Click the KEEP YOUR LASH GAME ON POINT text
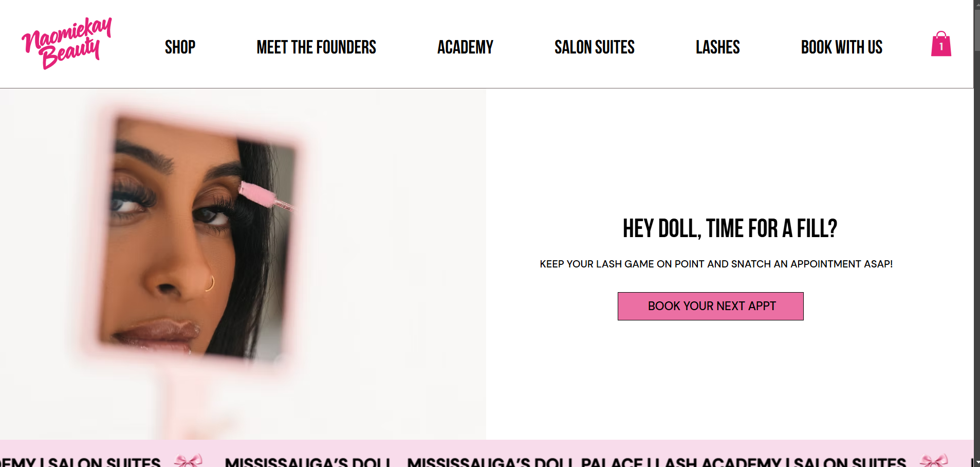The height and width of the screenshot is (467, 980). click(x=716, y=264)
